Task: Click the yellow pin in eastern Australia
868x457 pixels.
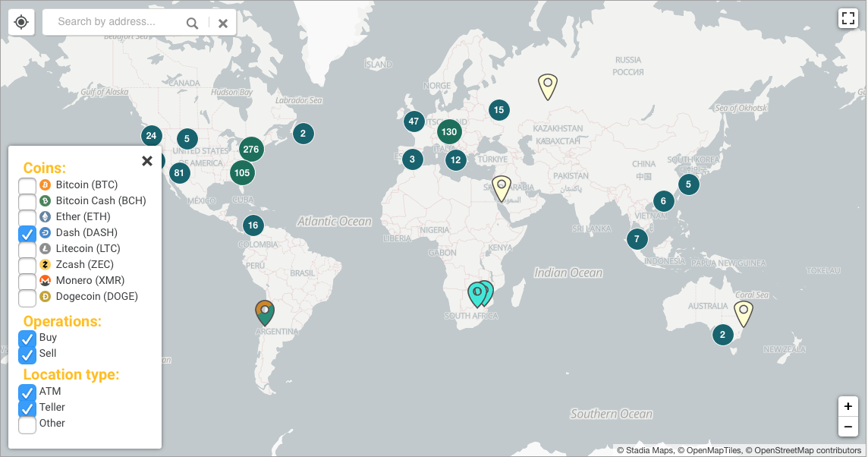Action: 744,314
